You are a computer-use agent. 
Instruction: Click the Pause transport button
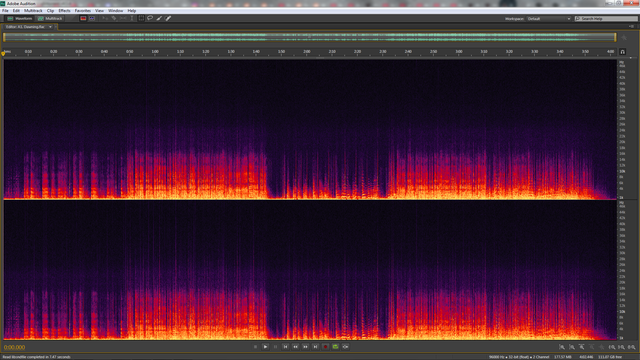pyautogui.click(x=276, y=347)
